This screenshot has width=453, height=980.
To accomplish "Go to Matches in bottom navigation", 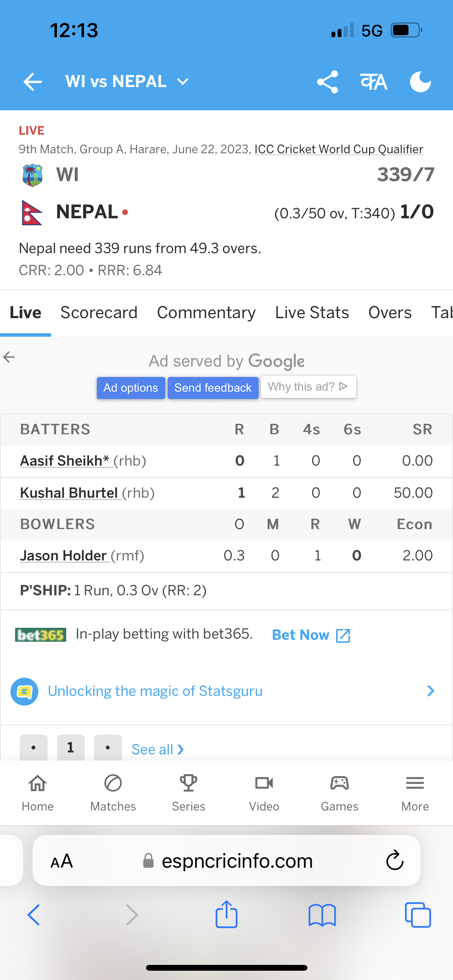I will (113, 792).
